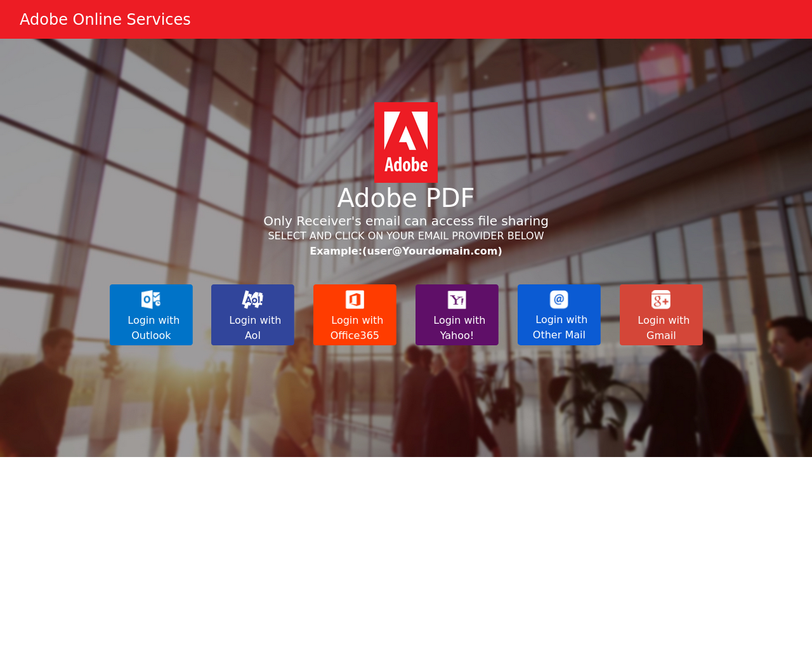Click the Outlook icon

tap(151, 300)
